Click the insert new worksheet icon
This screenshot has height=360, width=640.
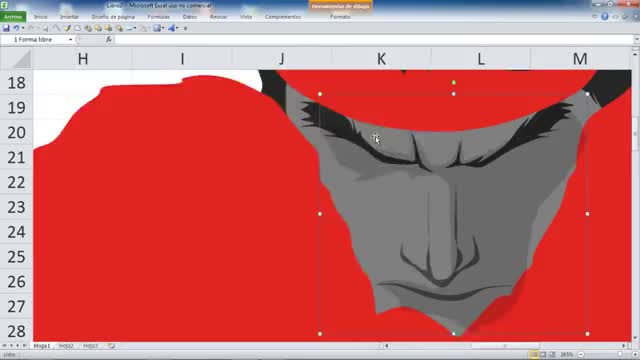click(111, 346)
